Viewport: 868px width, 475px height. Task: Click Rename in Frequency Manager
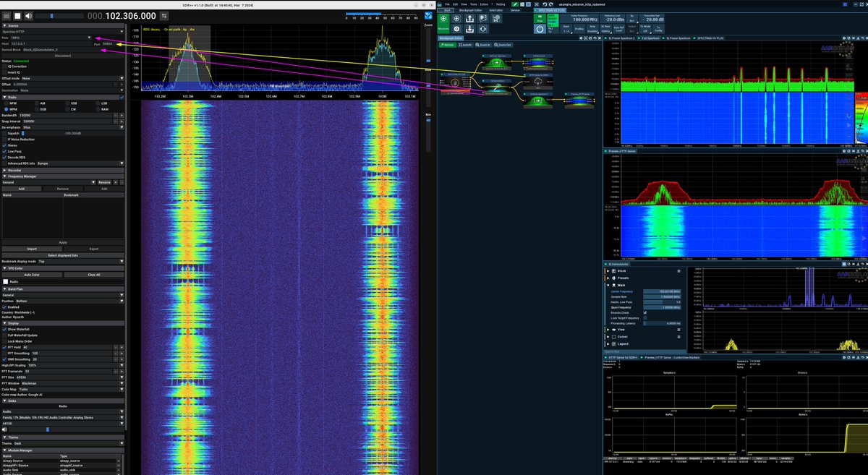[104, 182]
